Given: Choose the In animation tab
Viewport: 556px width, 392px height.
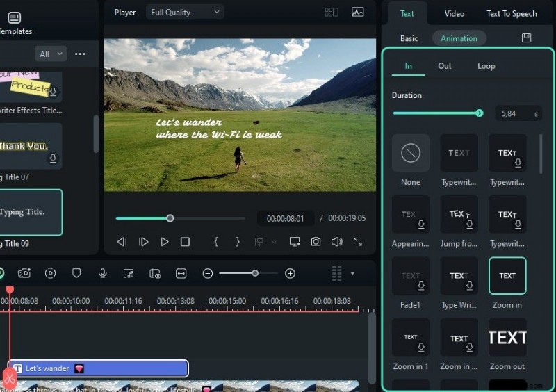Looking at the screenshot, I should (409, 66).
